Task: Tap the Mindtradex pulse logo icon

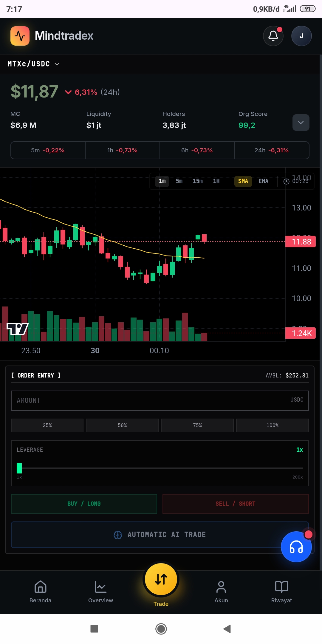Action: (x=20, y=36)
